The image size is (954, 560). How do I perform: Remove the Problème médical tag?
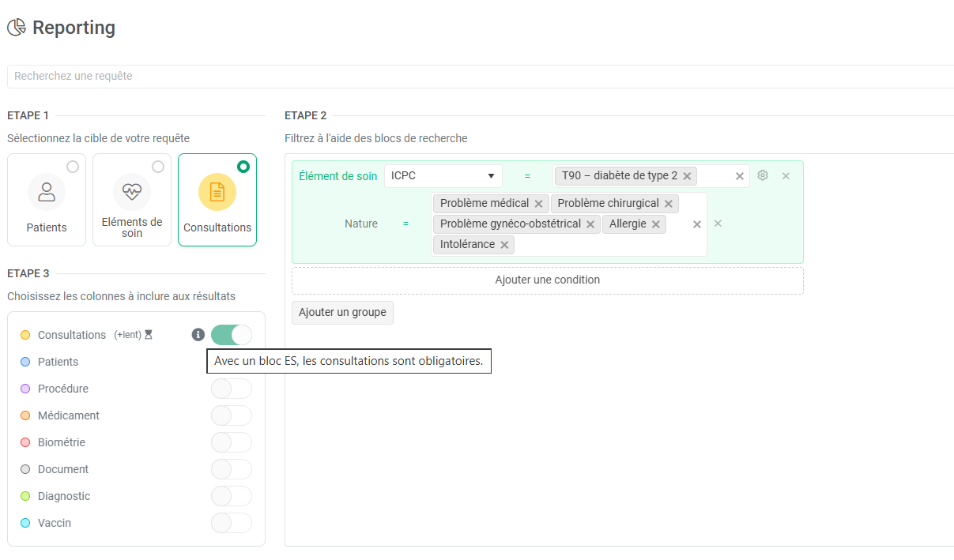(538, 204)
